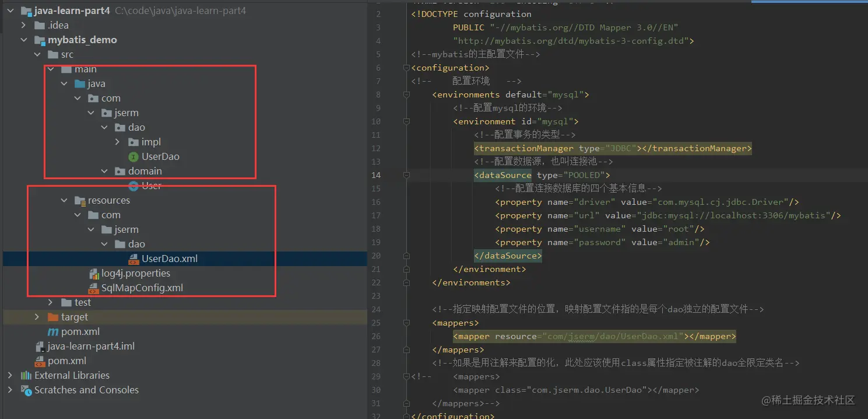Select the java-learn-part4.iml file name
The height and width of the screenshot is (419, 868).
coord(91,346)
